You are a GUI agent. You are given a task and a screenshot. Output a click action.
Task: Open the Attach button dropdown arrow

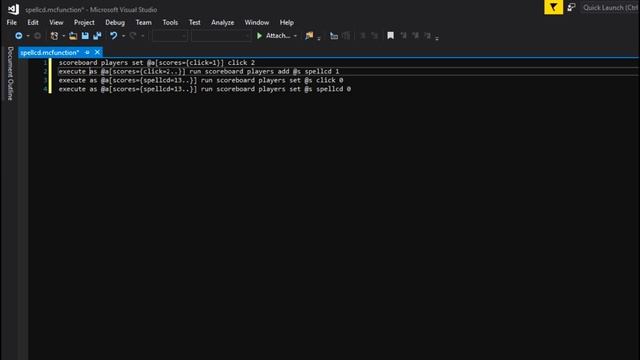pyautogui.click(x=295, y=36)
